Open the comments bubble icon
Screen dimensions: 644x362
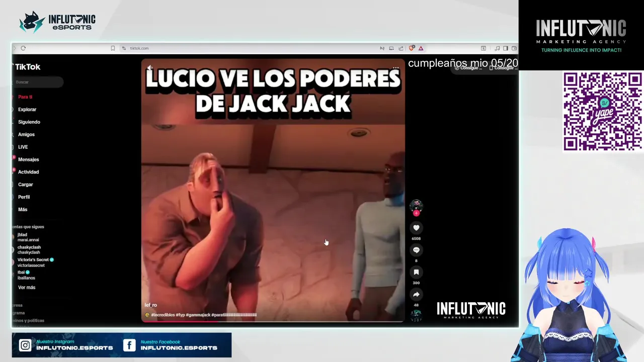[x=416, y=250]
